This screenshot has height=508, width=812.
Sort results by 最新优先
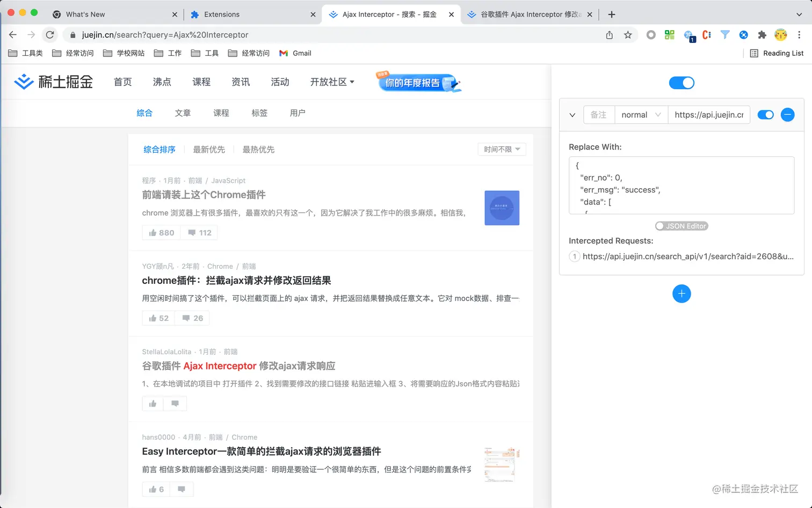(209, 149)
